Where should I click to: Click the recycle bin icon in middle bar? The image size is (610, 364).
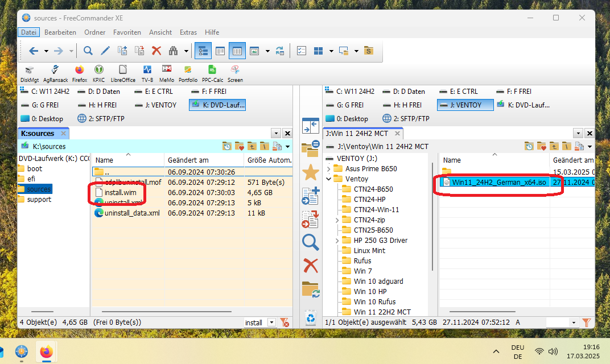pyautogui.click(x=311, y=318)
